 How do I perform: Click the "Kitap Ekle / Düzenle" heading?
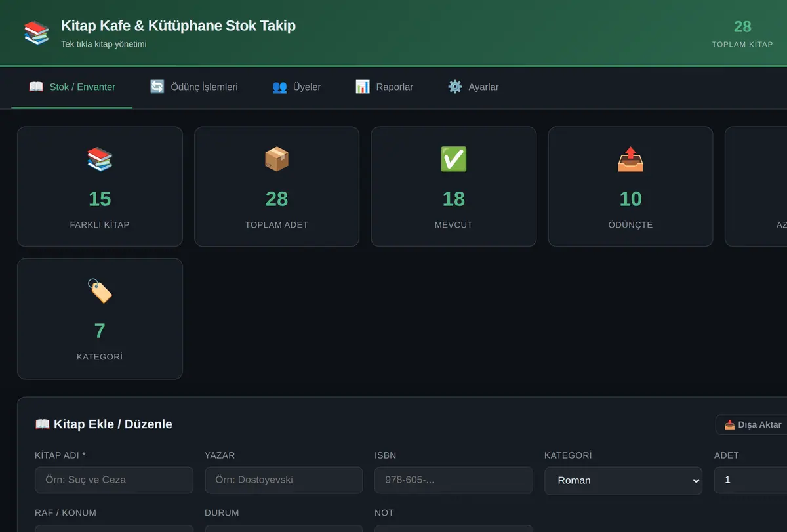[x=104, y=424]
